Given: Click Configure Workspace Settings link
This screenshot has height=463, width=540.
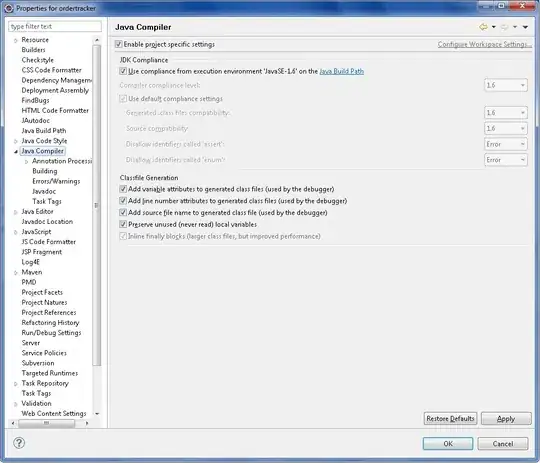Looking at the screenshot, I should pos(484,44).
